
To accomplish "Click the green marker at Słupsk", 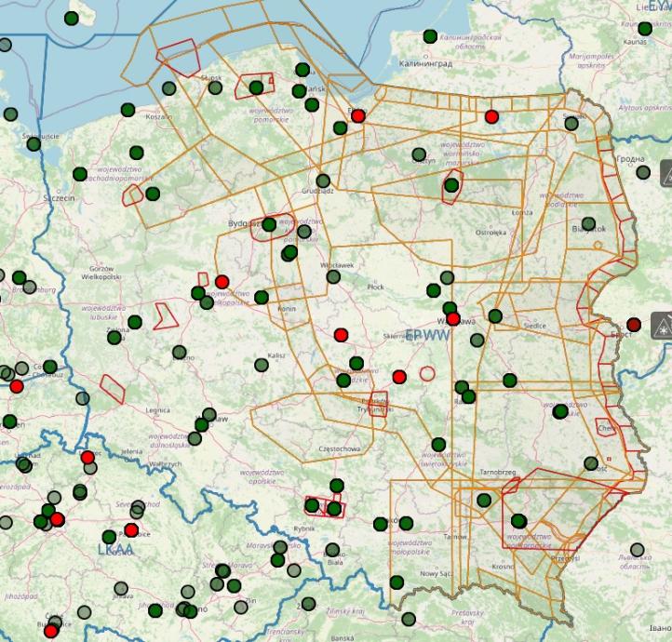I will pos(215,87).
